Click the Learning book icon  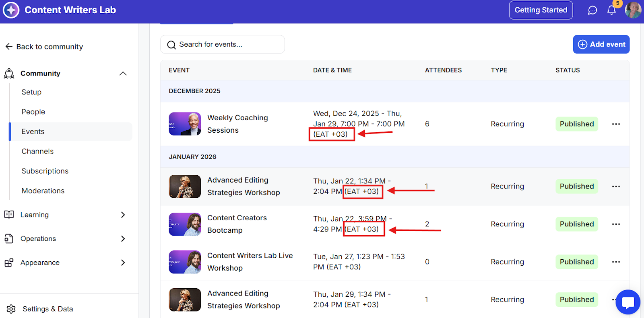[9, 215]
